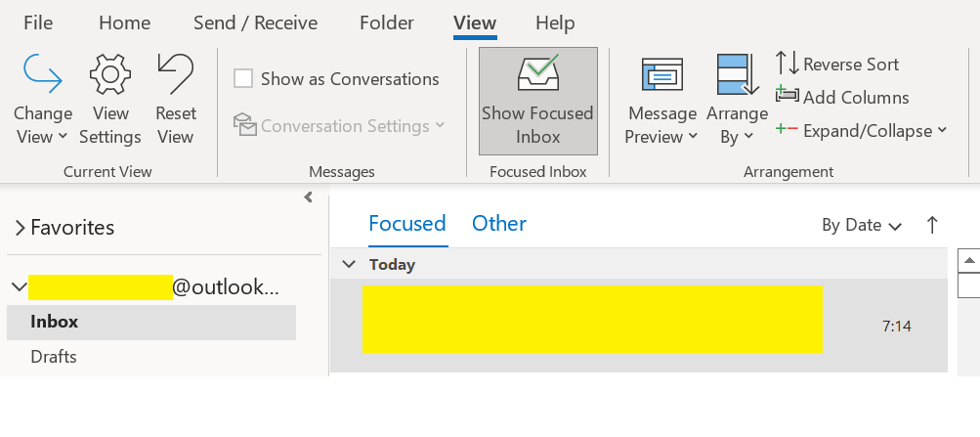Switch to the Home tab
The image size is (980, 437).
pos(124,23)
